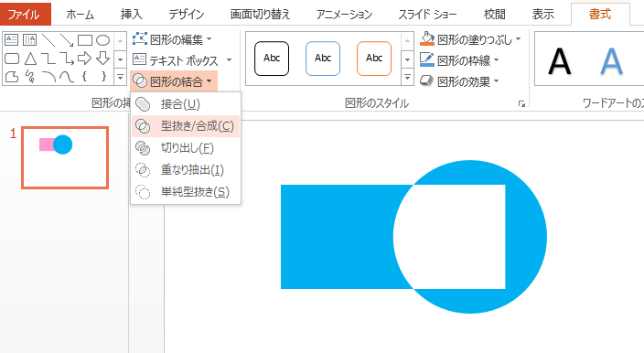Select the freeform shape tool
The width and height of the screenshot is (644, 353).
12,77
